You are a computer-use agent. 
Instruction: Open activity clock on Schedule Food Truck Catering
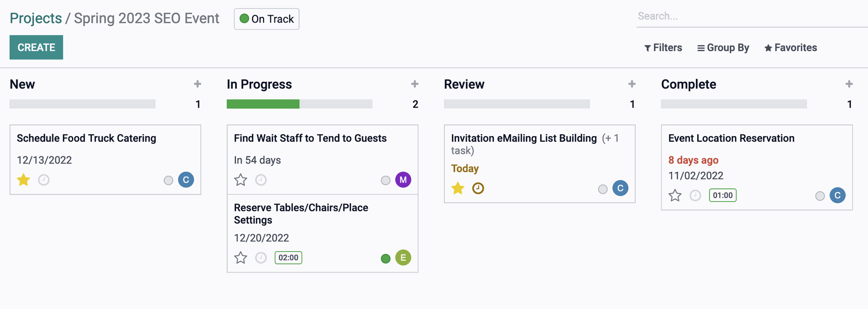click(x=44, y=180)
